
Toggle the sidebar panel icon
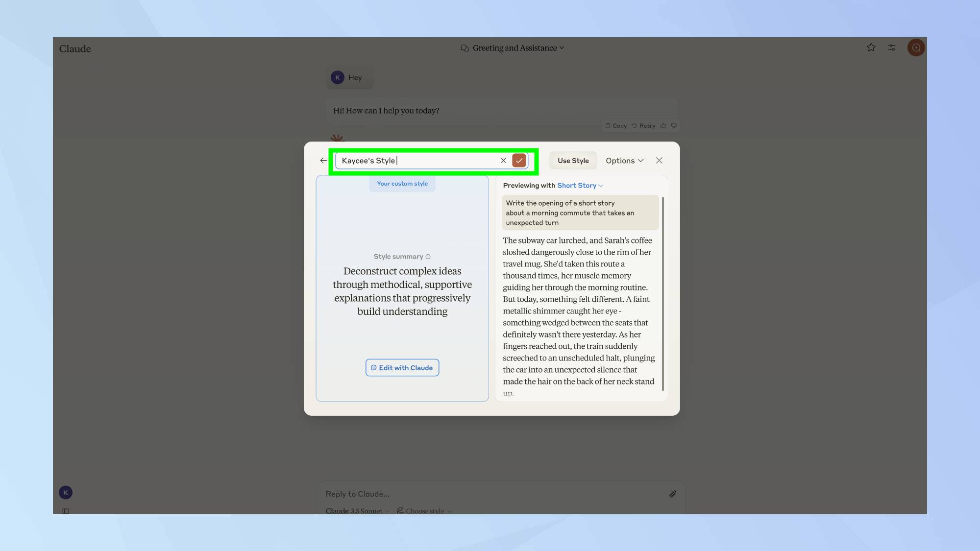pyautogui.click(x=66, y=511)
